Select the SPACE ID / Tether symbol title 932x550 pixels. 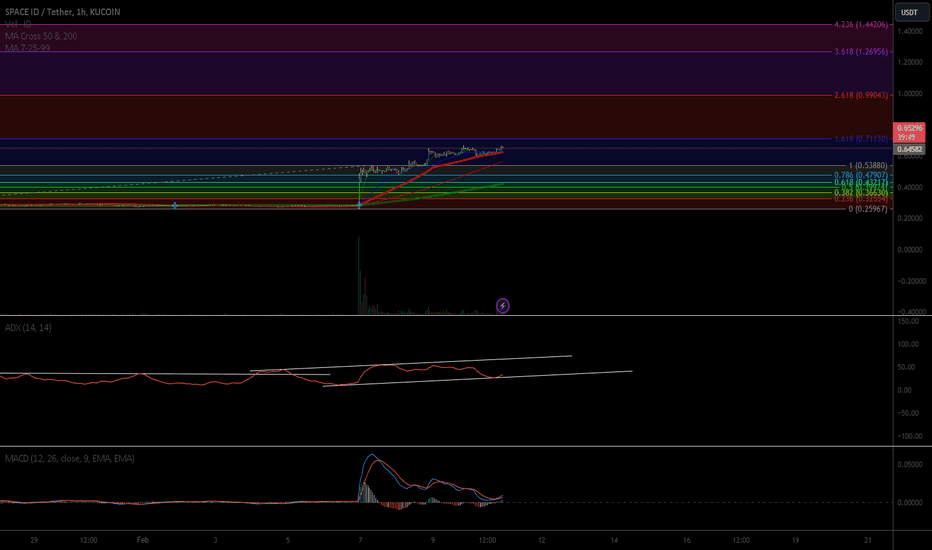click(x=62, y=12)
